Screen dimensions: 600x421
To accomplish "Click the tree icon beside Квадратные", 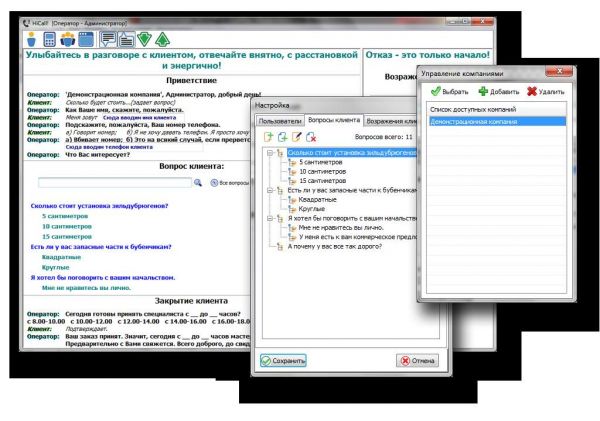I will (292, 199).
